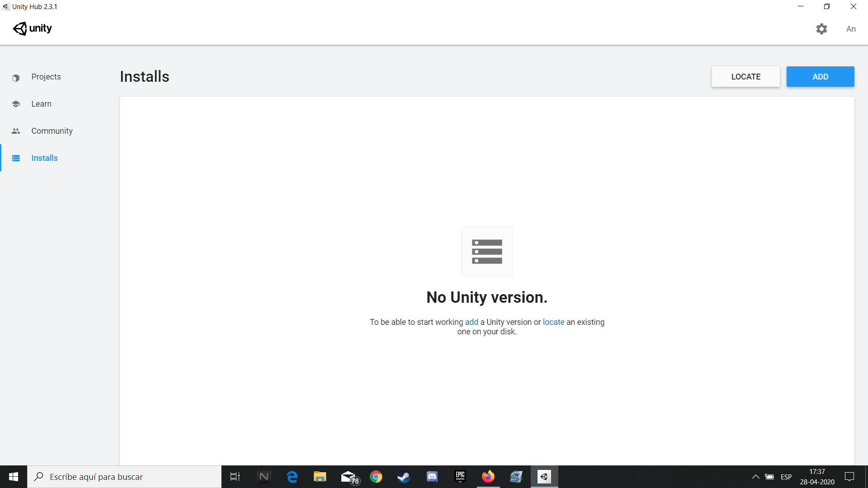Expand hidden tray icons with the chevron
Viewport: 868px width, 488px height.
pyautogui.click(x=755, y=476)
